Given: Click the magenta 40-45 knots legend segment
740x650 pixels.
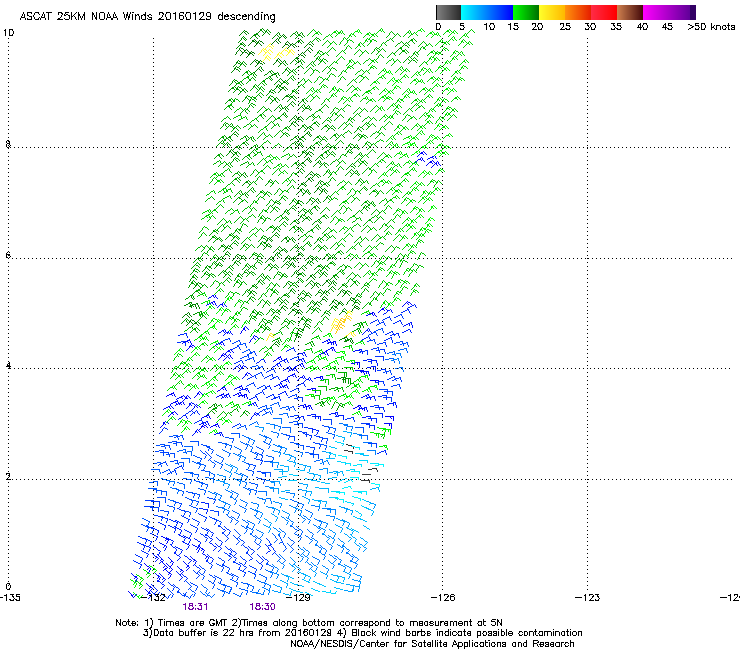Looking at the screenshot, I should (656, 12).
